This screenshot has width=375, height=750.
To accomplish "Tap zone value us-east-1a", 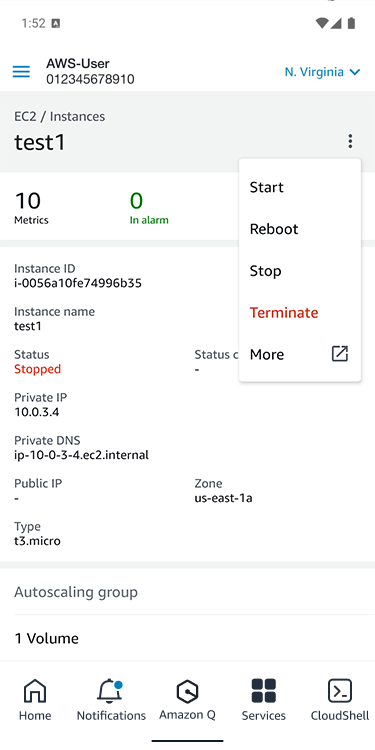I will coord(223,498).
